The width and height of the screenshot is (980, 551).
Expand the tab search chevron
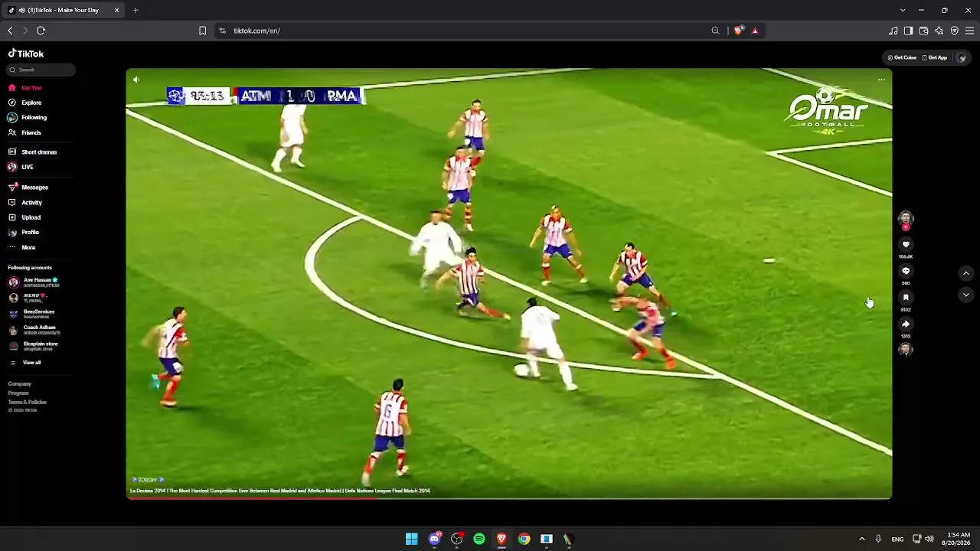pos(903,10)
